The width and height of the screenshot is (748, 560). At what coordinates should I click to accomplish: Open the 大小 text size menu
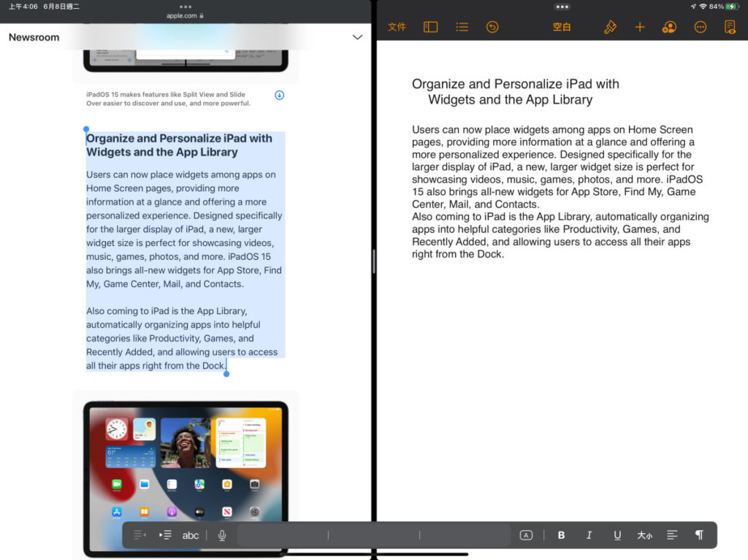644,535
